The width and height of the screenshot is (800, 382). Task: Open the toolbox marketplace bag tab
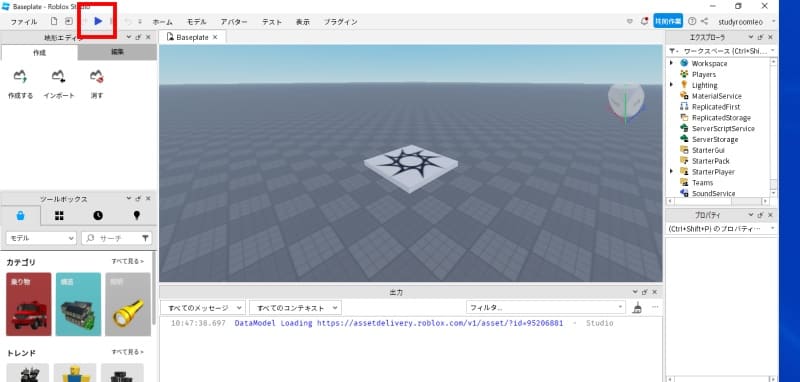coord(20,216)
